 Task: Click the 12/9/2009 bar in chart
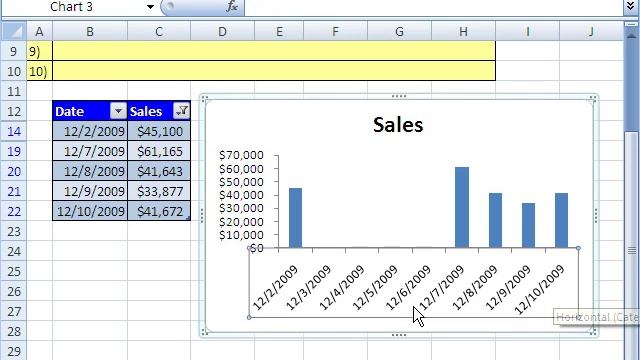[529, 225]
